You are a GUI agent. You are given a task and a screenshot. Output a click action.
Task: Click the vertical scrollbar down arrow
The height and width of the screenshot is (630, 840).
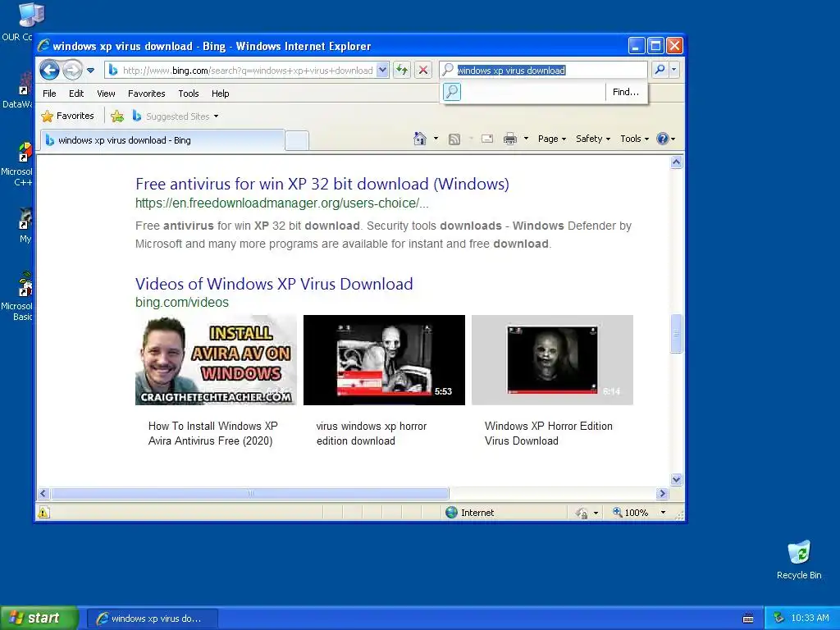[677, 479]
